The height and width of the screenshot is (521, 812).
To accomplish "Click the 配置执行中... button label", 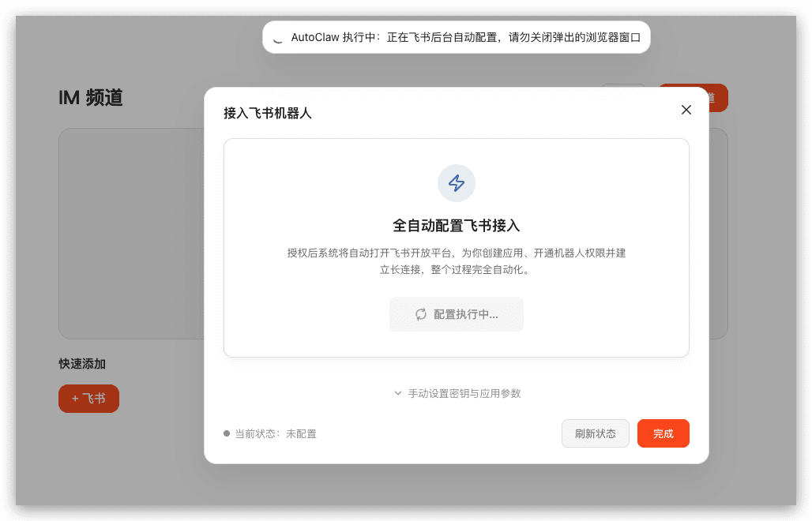I will (x=465, y=314).
